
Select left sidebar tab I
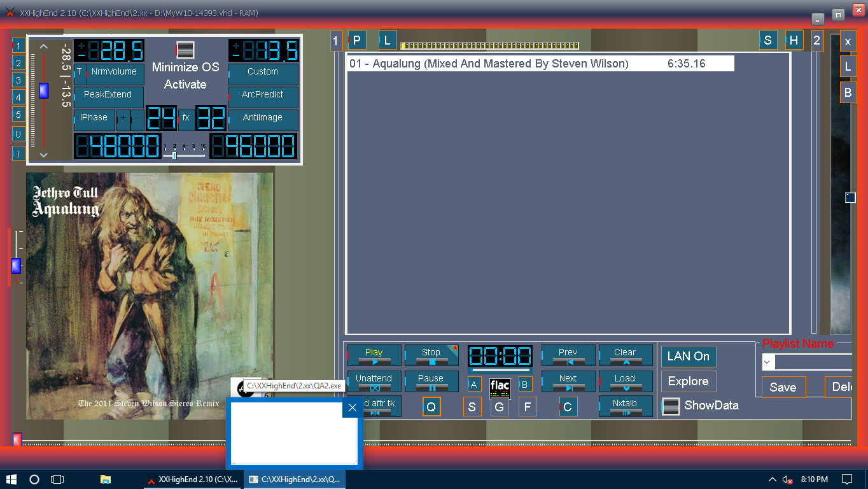19,153
